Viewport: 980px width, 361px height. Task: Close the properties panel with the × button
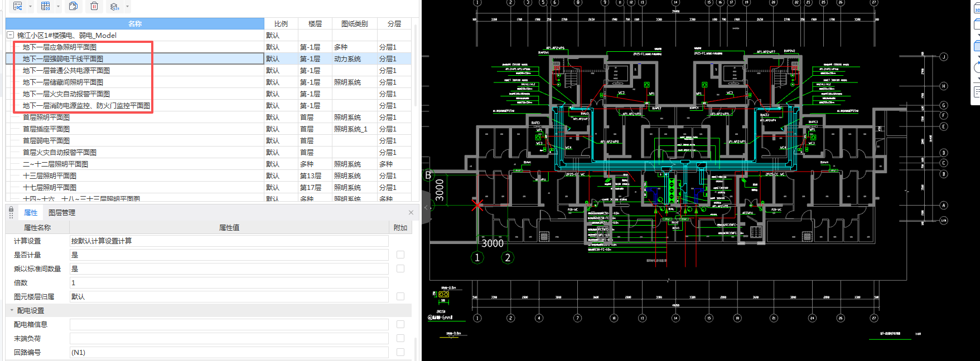[x=411, y=212]
